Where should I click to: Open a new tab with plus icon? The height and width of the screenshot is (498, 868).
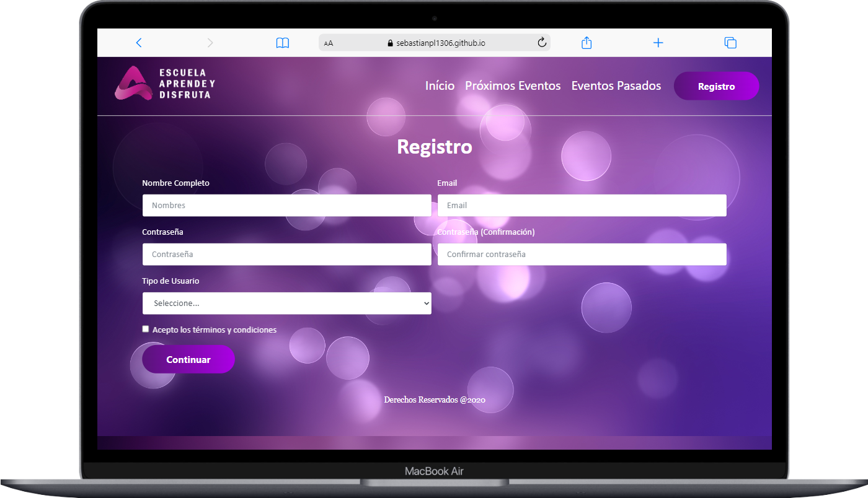point(658,43)
